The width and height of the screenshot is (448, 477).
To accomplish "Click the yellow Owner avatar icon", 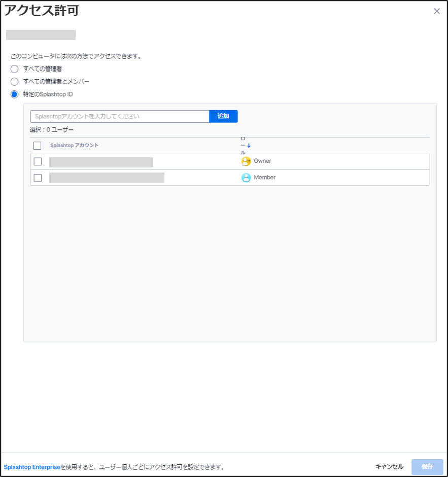I will pyautogui.click(x=246, y=161).
